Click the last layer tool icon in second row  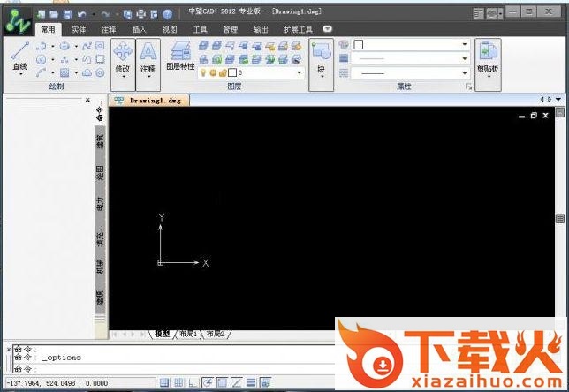coord(297,59)
